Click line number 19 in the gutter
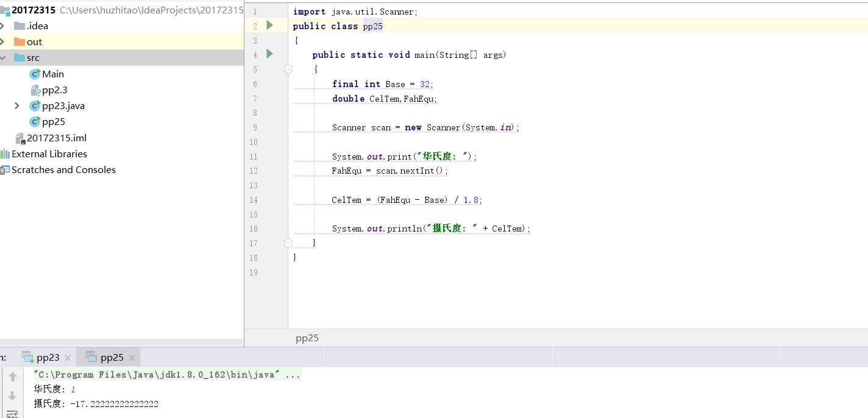The width and height of the screenshot is (868, 418). [x=254, y=272]
